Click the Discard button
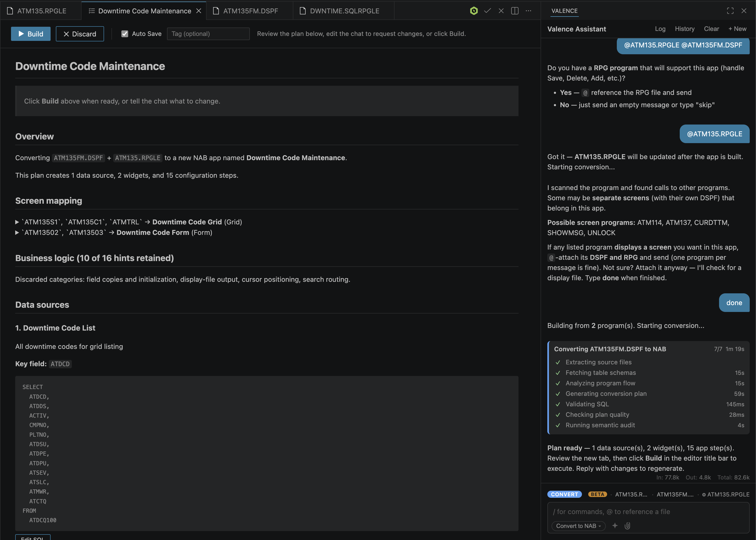Viewport: 756px width, 540px height. 80,34
